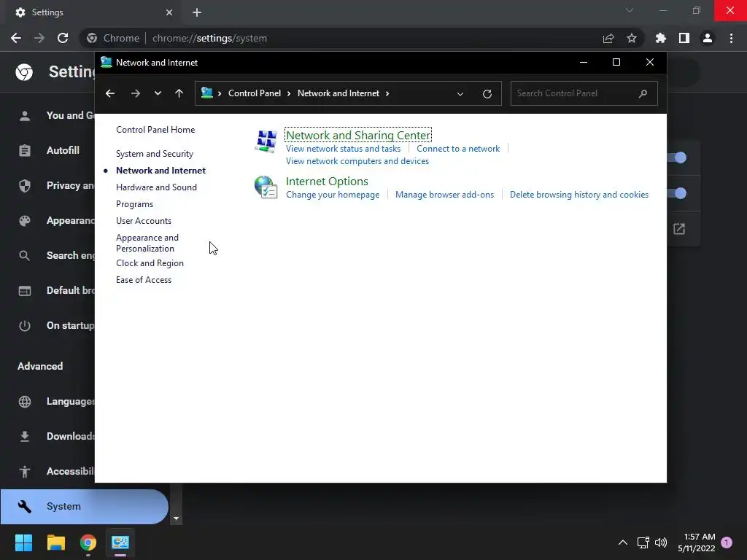Click Connect to a network
The image size is (747, 560).
[x=458, y=149]
